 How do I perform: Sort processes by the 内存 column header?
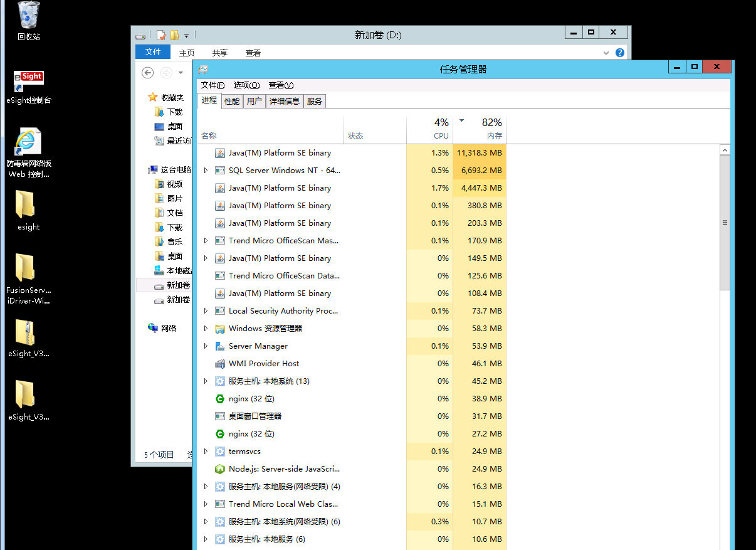pyautogui.click(x=480, y=129)
